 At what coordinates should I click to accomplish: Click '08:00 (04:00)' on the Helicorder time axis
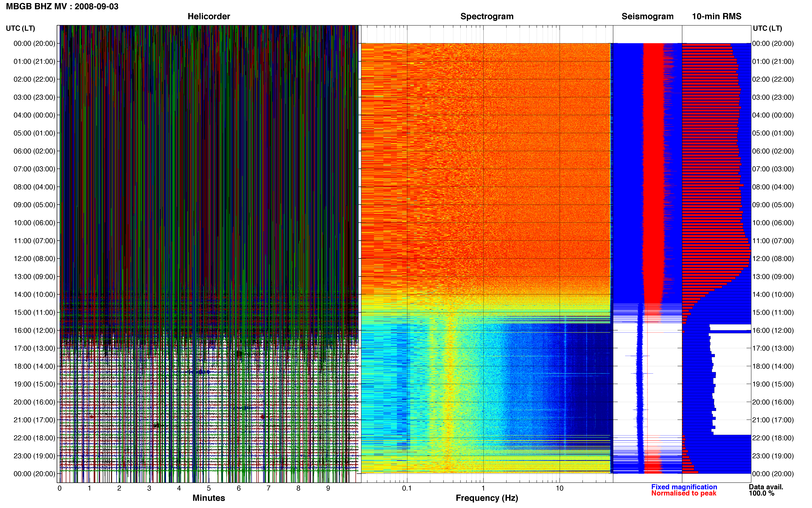(34, 187)
